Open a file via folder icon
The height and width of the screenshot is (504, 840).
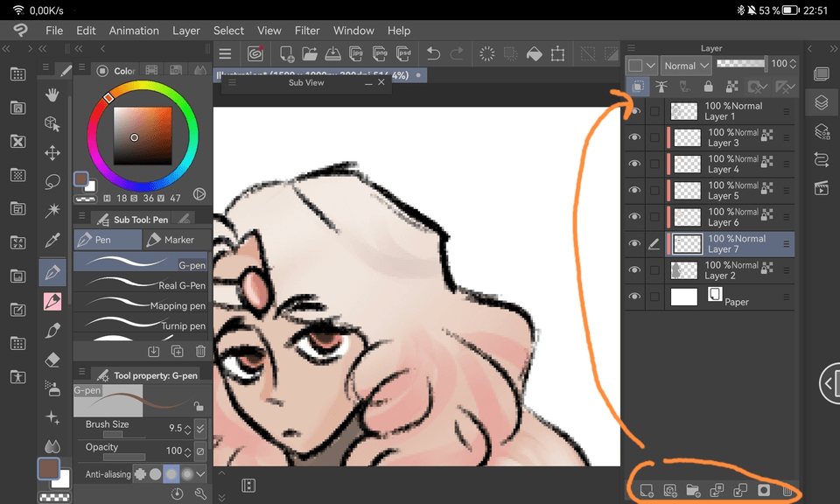[x=310, y=53]
